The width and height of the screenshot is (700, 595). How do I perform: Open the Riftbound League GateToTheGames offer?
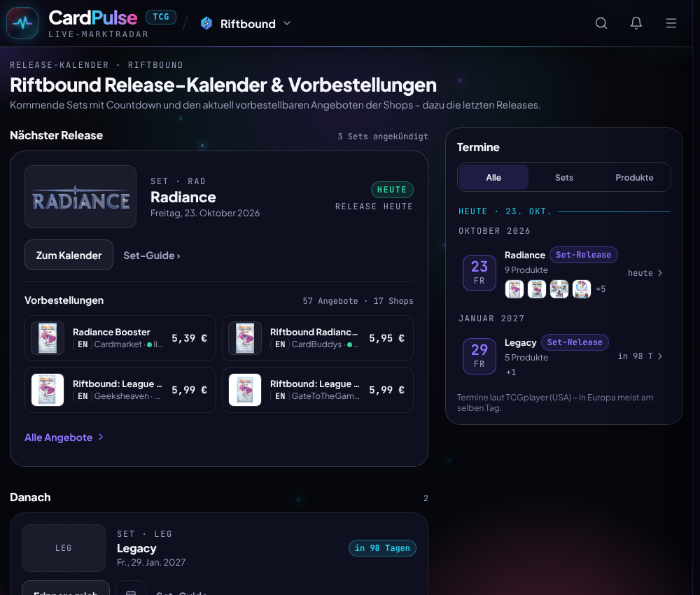317,390
